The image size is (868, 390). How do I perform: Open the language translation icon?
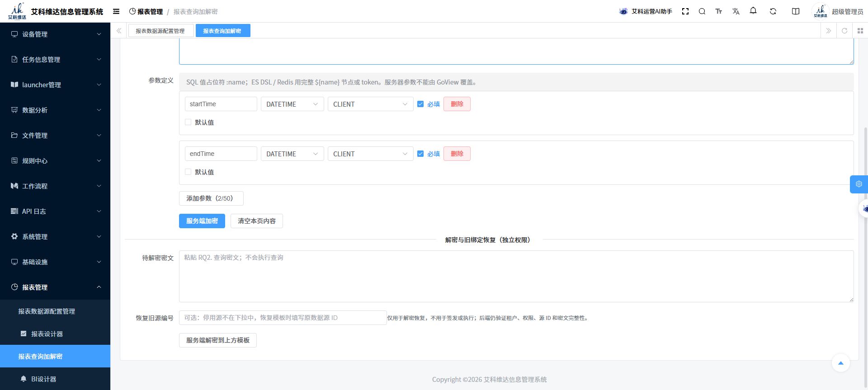736,11
